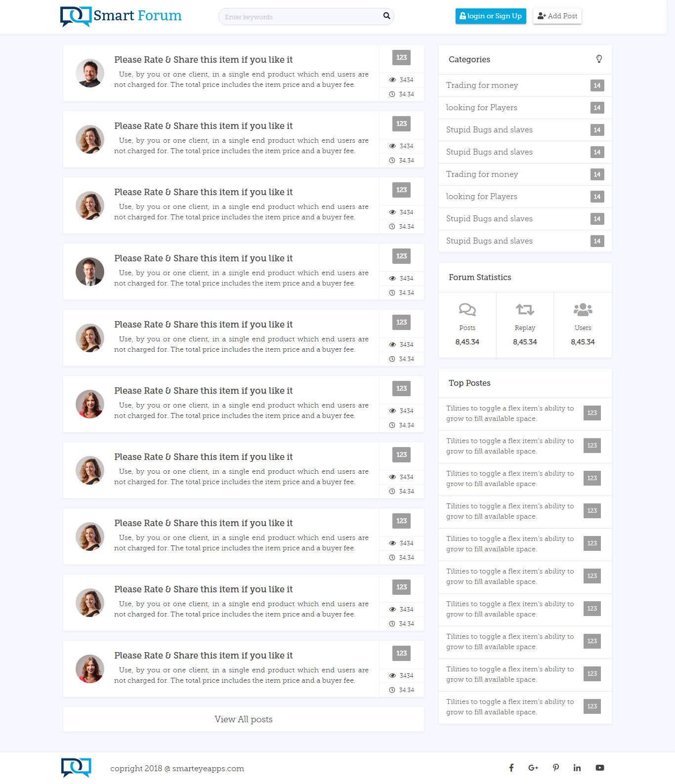Open first post titled Please Rate & Share
Viewport: 675px width, 784px height.
click(x=203, y=60)
